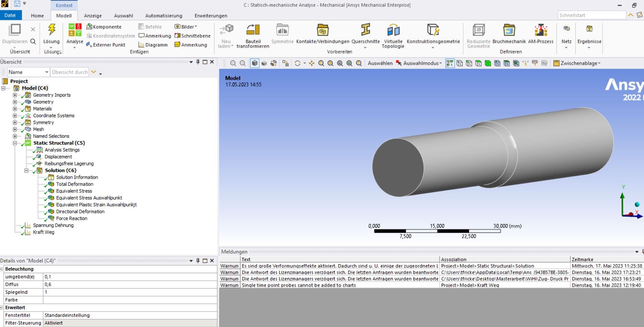The height and width of the screenshot is (327, 644).
Task: Select Spannung Dehnung chart item
Action: tap(53, 225)
